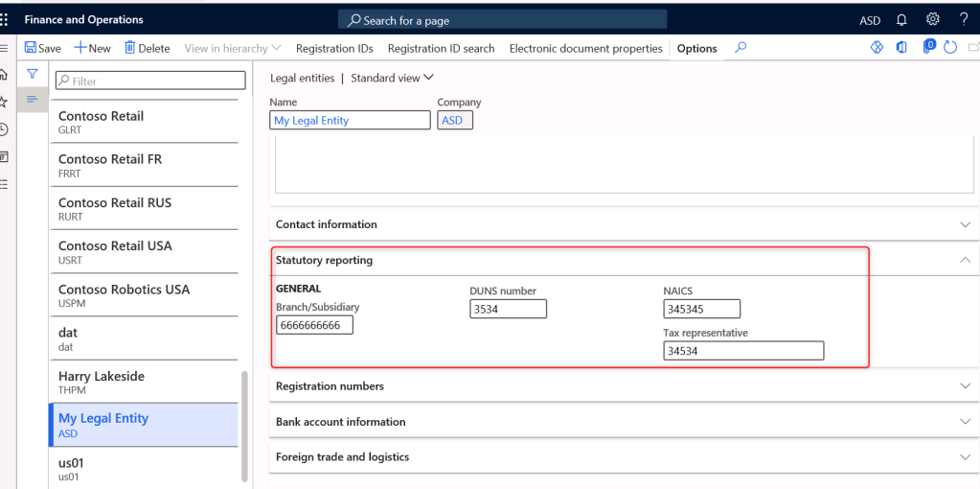
Task: Click the Delete button
Action: tap(147, 48)
